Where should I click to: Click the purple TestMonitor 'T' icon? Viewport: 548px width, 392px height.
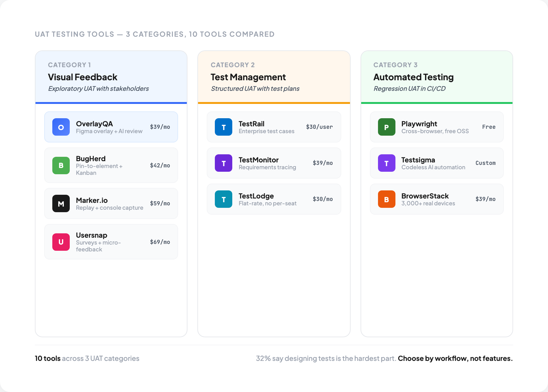pyautogui.click(x=224, y=163)
